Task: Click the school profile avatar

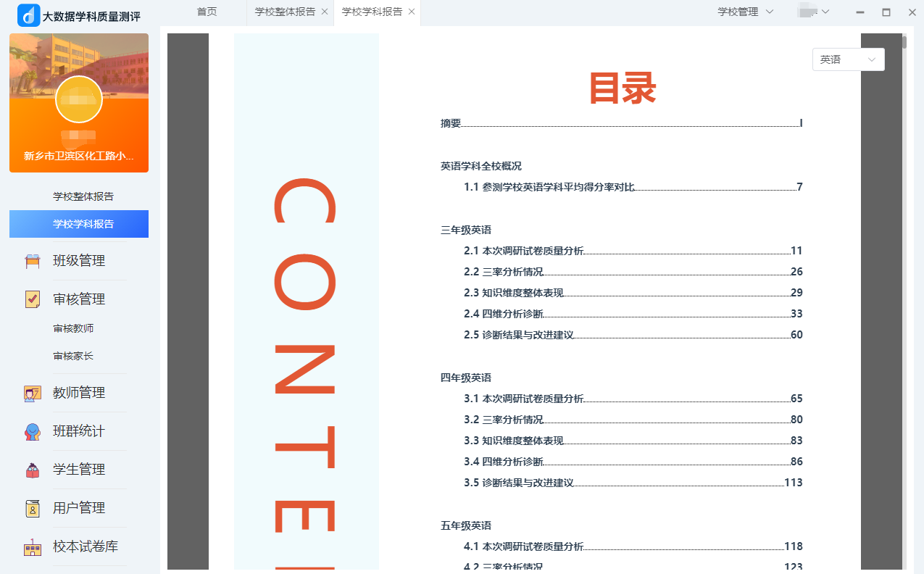Action: (x=78, y=99)
